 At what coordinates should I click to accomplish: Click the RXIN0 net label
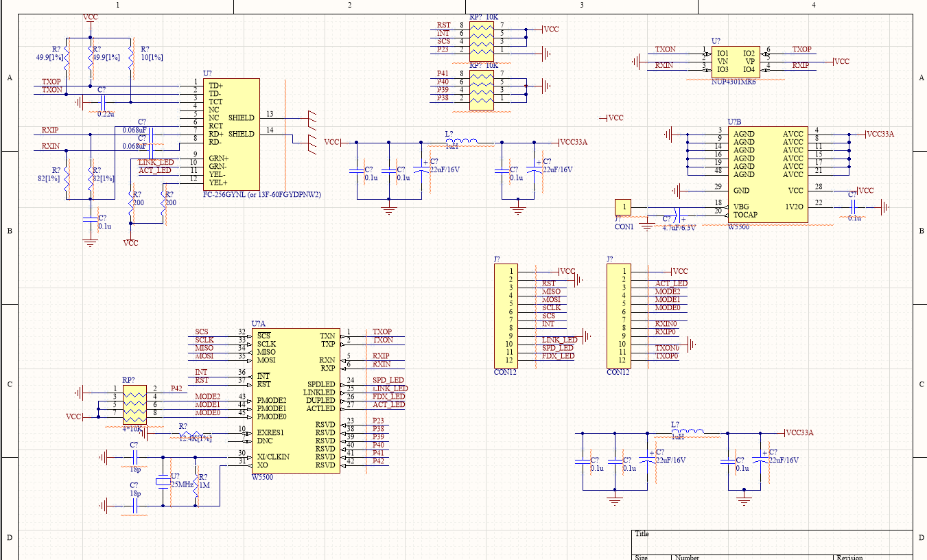click(666, 324)
